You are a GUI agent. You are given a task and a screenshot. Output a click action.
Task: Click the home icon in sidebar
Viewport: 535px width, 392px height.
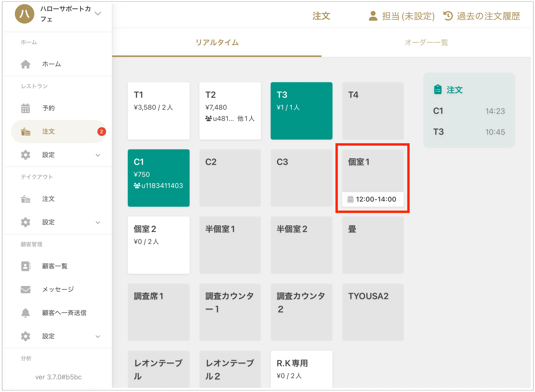point(25,64)
